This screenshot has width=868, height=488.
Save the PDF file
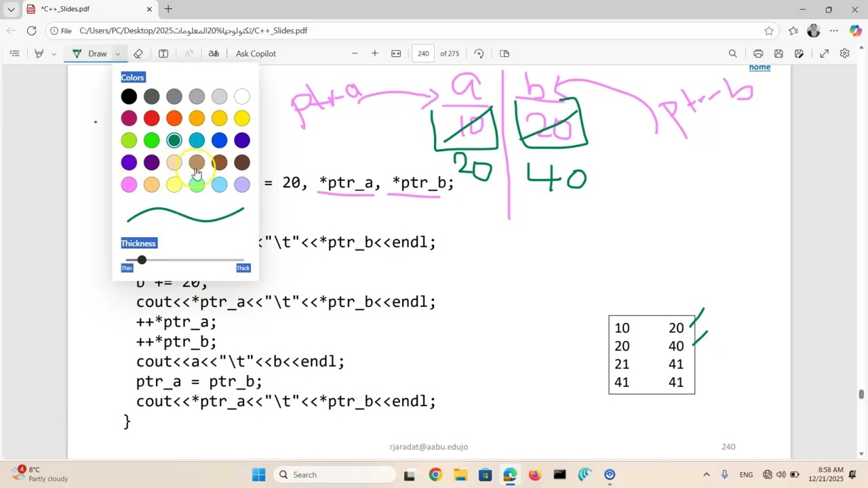point(778,54)
